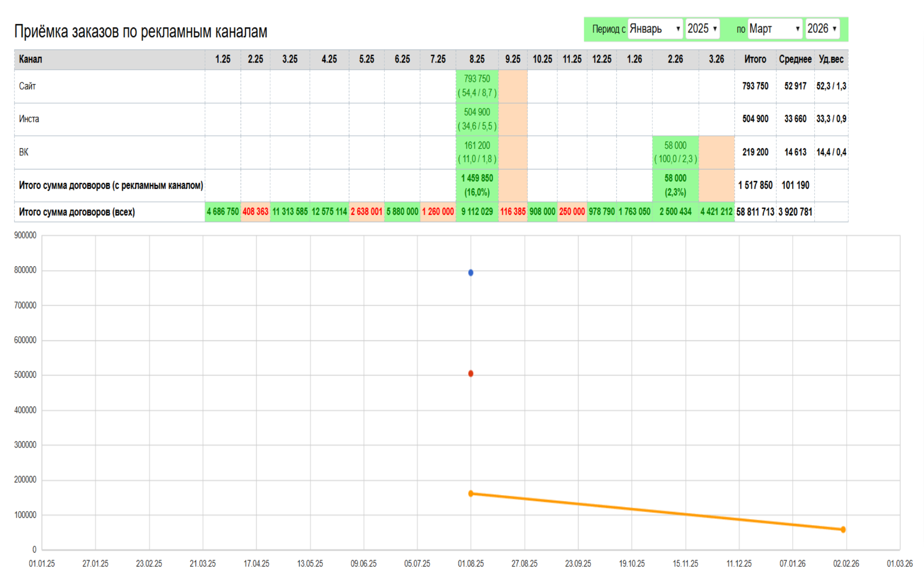The height and width of the screenshot is (578, 924).
Task: Click the Сайт 793 750 green cell
Action: pos(477,86)
